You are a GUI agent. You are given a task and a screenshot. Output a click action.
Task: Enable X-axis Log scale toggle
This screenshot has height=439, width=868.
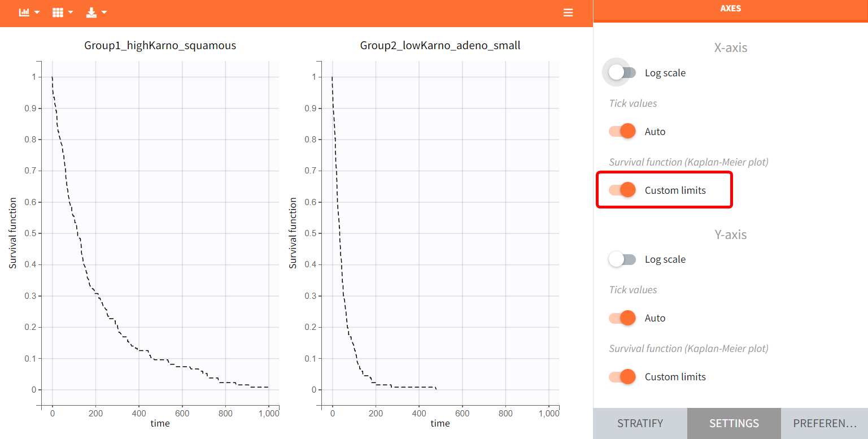[x=622, y=72]
